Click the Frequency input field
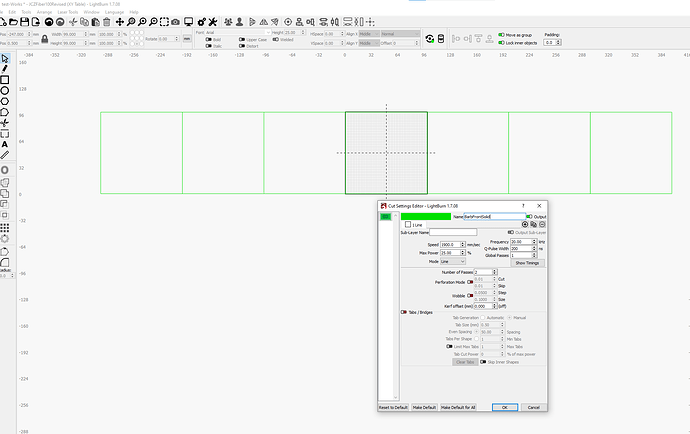 point(521,242)
